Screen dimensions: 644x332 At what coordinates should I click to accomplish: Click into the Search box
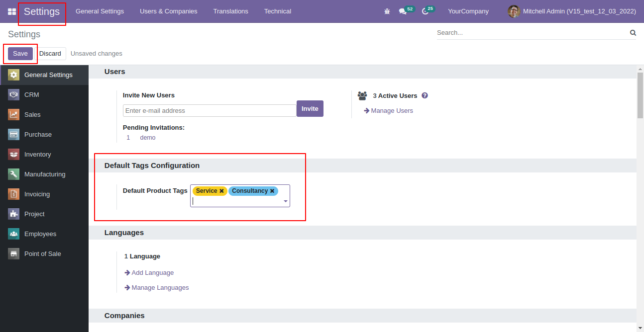(x=533, y=33)
